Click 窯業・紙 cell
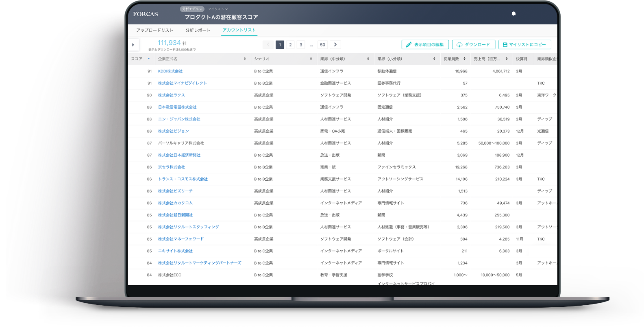Screen dimensions: 644x328 (328, 167)
